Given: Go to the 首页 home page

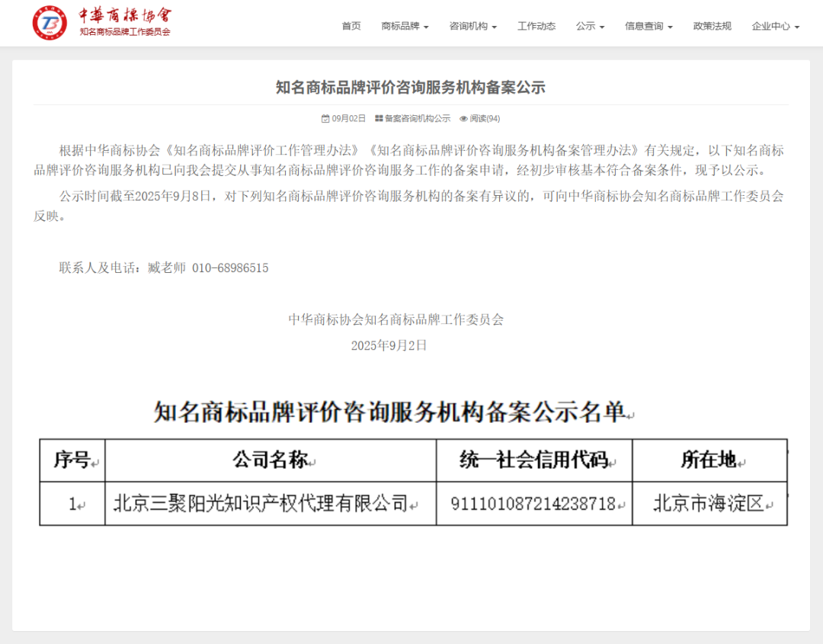Looking at the screenshot, I should [x=351, y=26].
